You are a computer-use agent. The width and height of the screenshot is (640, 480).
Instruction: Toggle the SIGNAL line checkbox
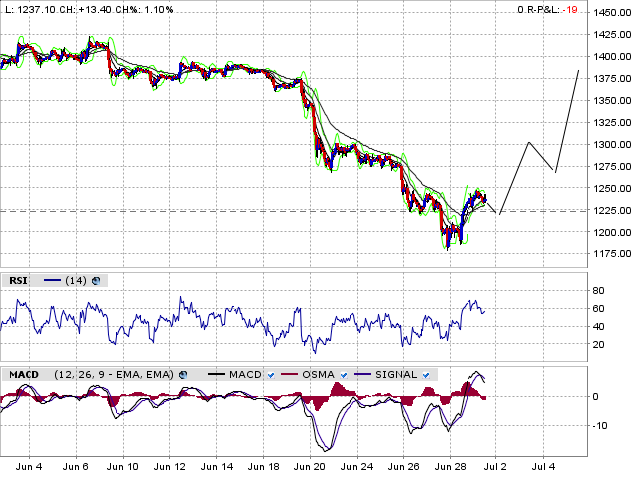(x=426, y=375)
